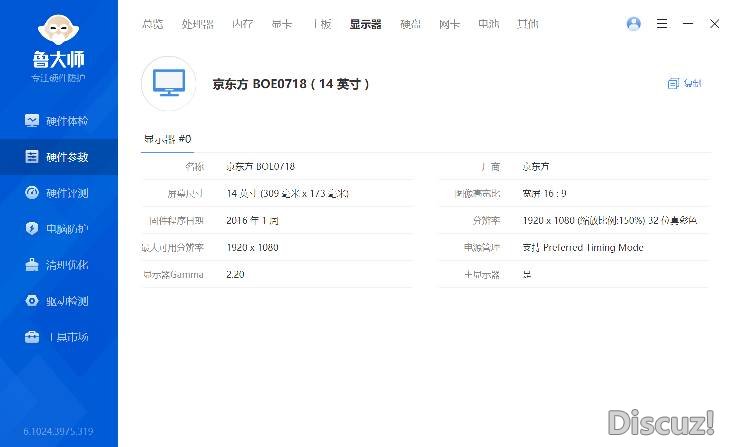The image size is (731, 447).
Task: Open the hamburger main menu
Action: (x=662, y=24)
